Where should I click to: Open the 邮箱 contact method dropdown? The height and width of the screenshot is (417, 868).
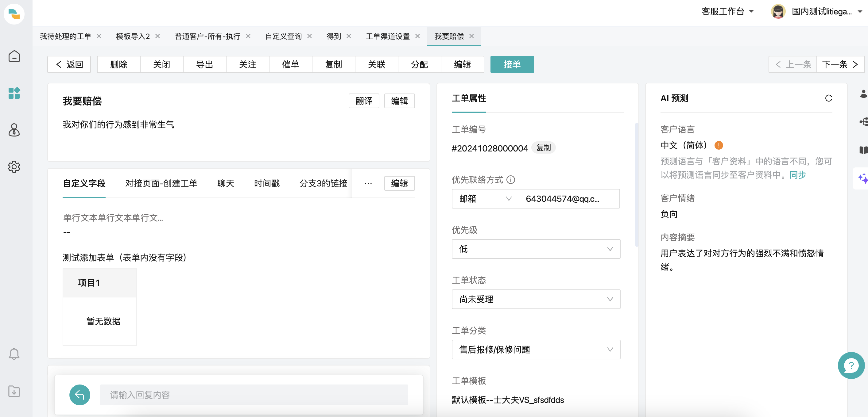point(485,199)
